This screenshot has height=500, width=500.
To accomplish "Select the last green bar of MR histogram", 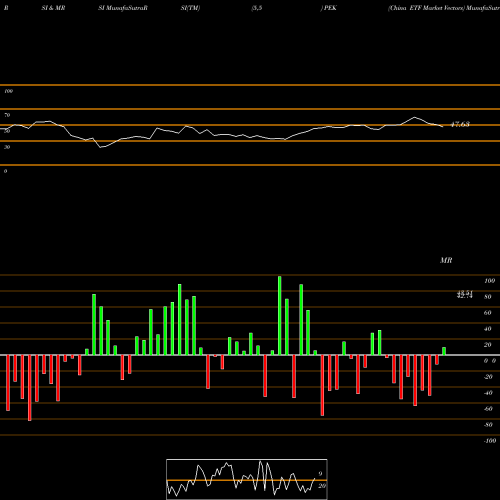I will point(444,351).
